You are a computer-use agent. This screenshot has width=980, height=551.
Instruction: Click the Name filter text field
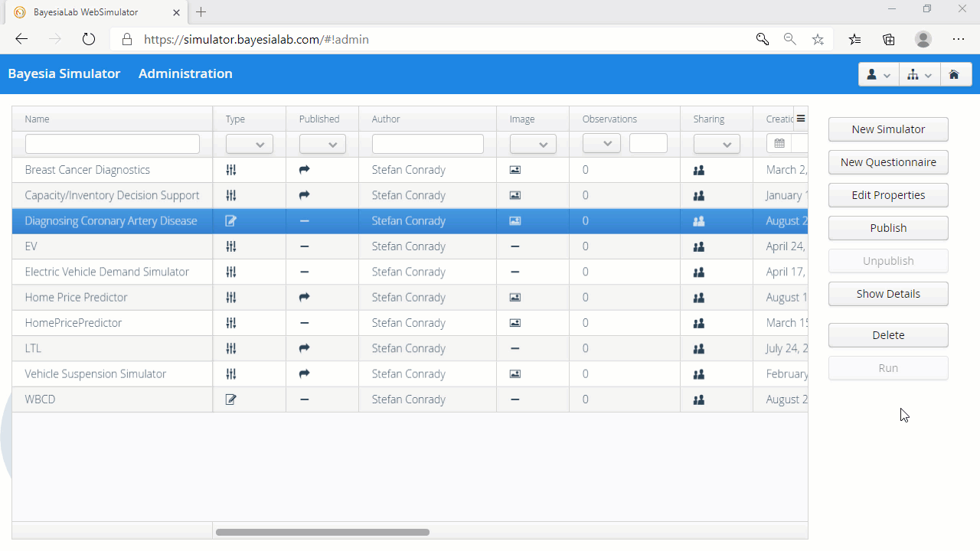click(113, 144)
